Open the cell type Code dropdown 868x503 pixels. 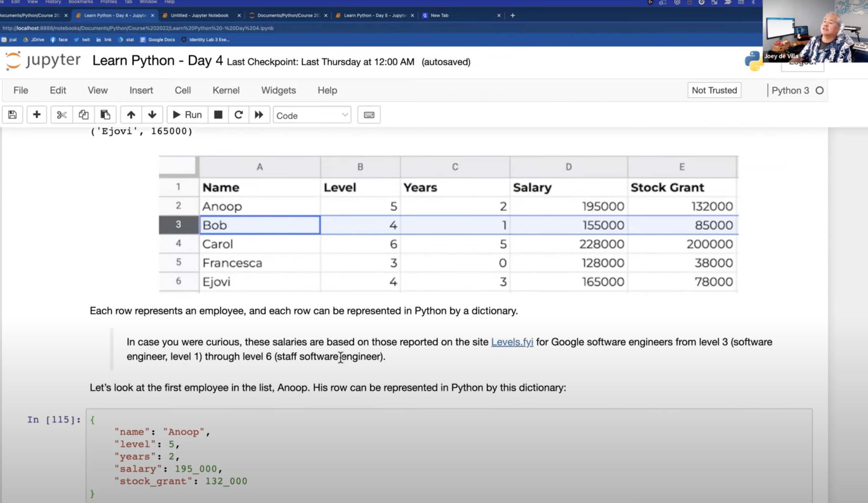[312, 115]
